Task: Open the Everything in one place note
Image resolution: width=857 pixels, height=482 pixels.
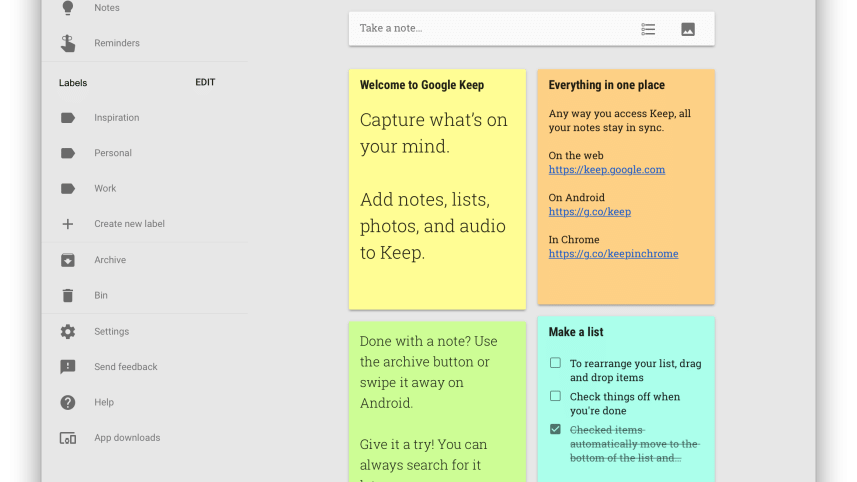Action: pos(626,186)
